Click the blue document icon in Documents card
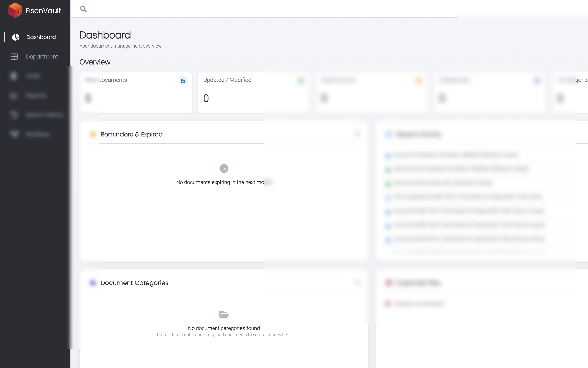 pyautogui.click(x=183, y=81)
